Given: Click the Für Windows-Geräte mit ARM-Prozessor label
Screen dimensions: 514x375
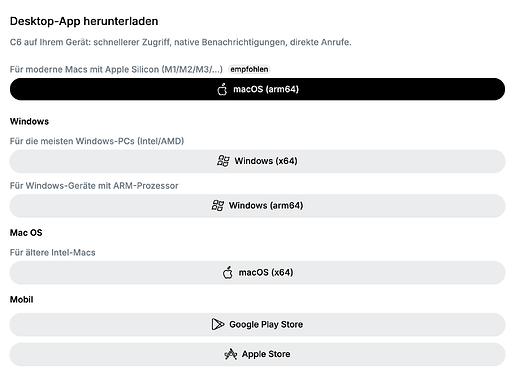Looking at the screenshot, I should click(x=94, y=186).
